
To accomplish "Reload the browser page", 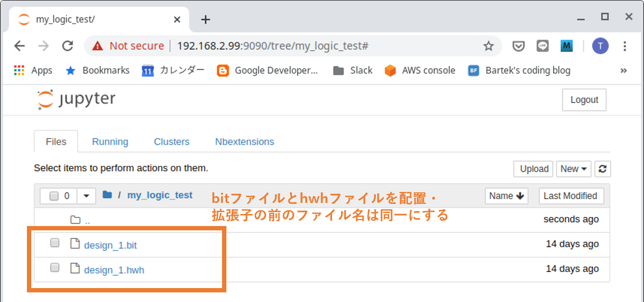I will (68, 46).
